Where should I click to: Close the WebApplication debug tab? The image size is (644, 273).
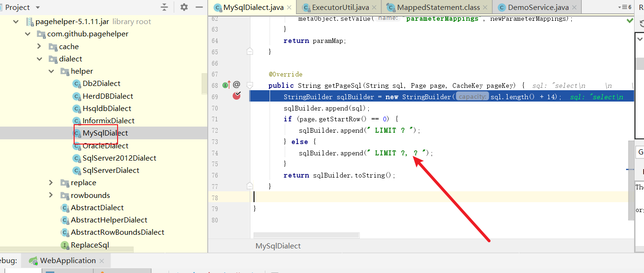[x=102, y=261]
